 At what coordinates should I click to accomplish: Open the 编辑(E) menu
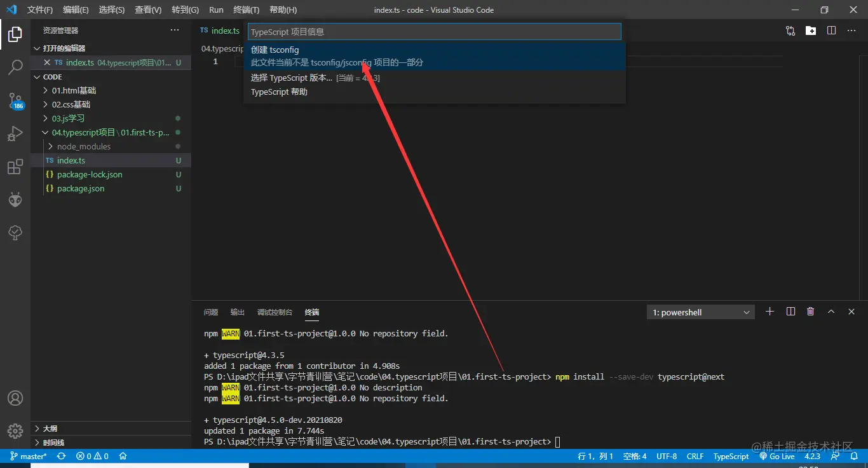click(x=76, y=10)
